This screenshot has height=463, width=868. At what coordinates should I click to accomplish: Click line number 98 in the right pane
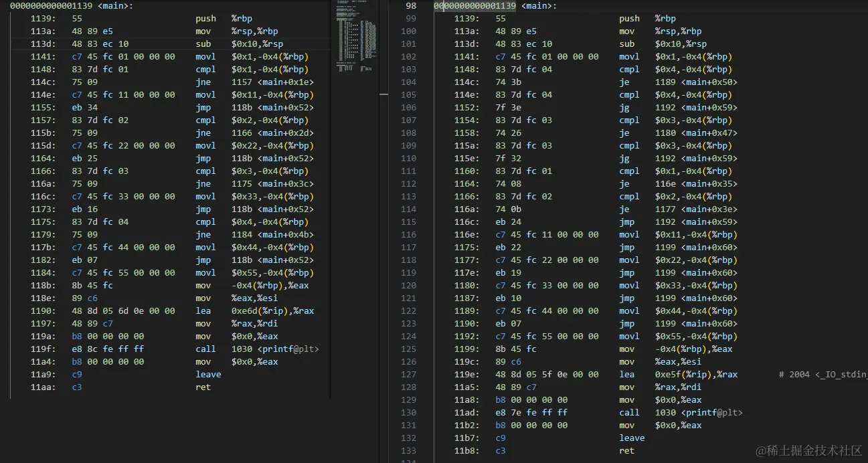click(411, 6)
